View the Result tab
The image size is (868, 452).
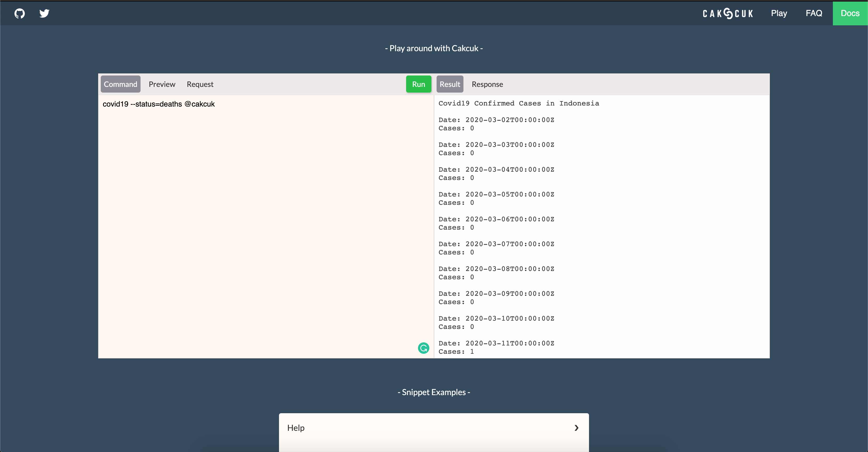(450, 84)
